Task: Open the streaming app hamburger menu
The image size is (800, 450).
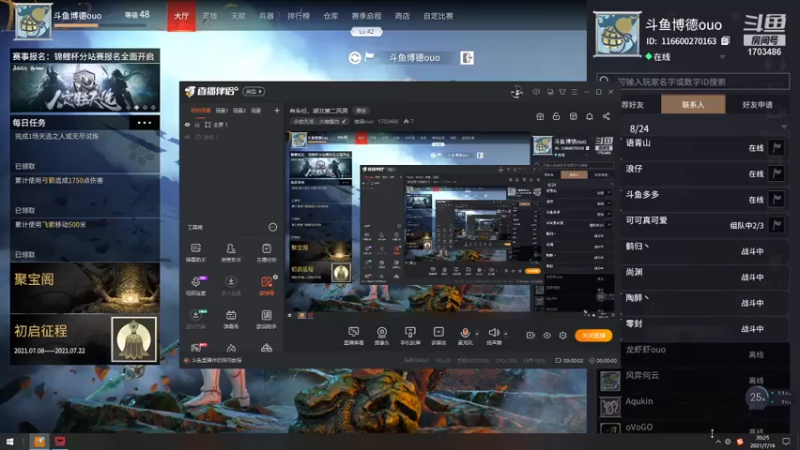Action: click(574, 92)
